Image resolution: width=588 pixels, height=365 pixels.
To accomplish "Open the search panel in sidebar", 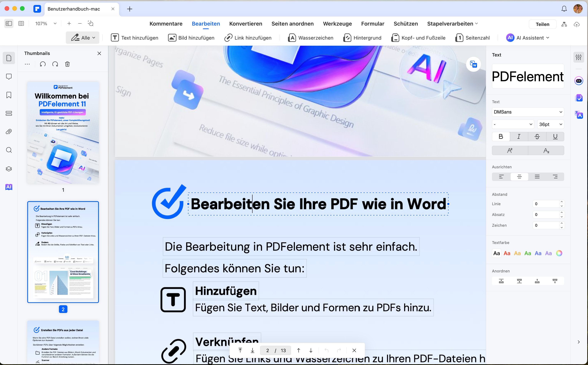I will click(x=9, y=150).
